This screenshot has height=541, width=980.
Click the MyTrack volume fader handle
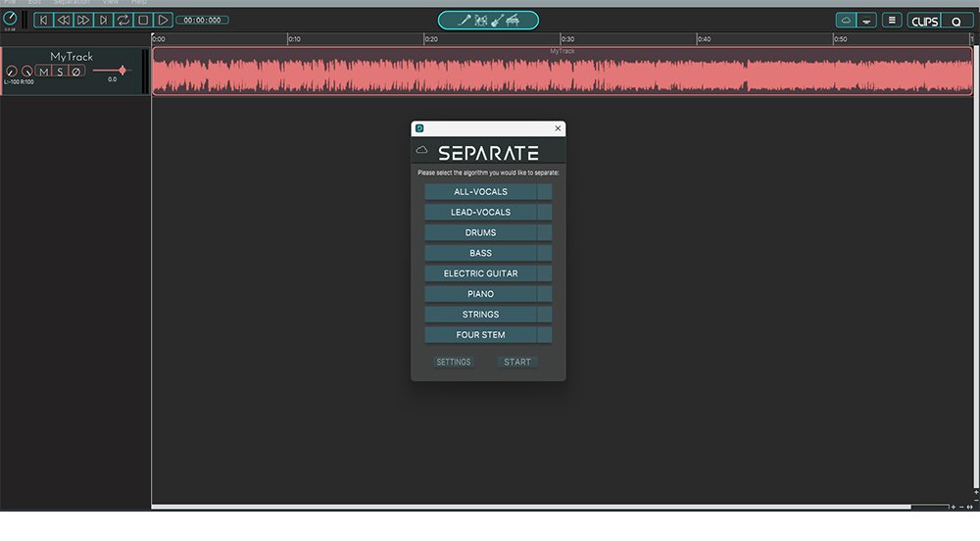point(122,70)
